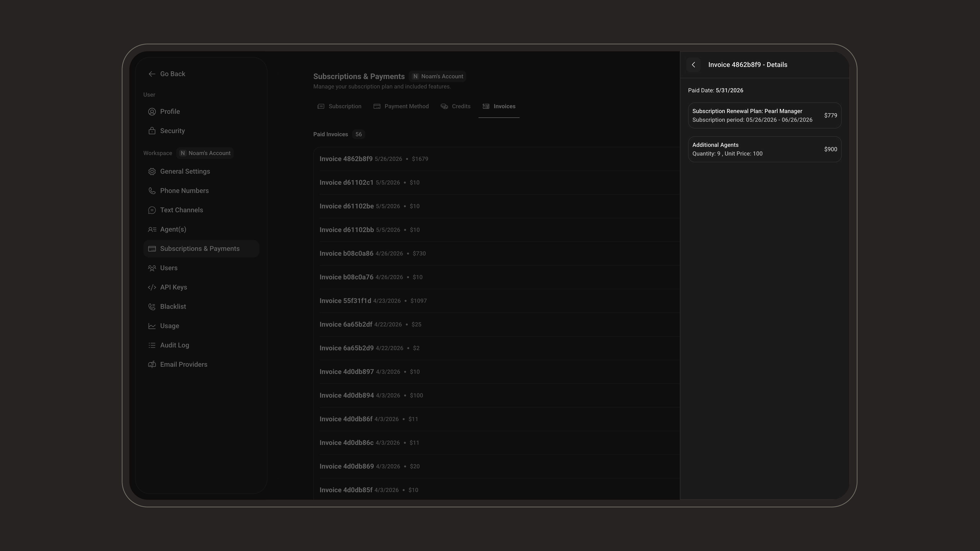Viewport: 980px width, 551px height.
Task: Open the API Keys page
Action: [x=201, y=288]
